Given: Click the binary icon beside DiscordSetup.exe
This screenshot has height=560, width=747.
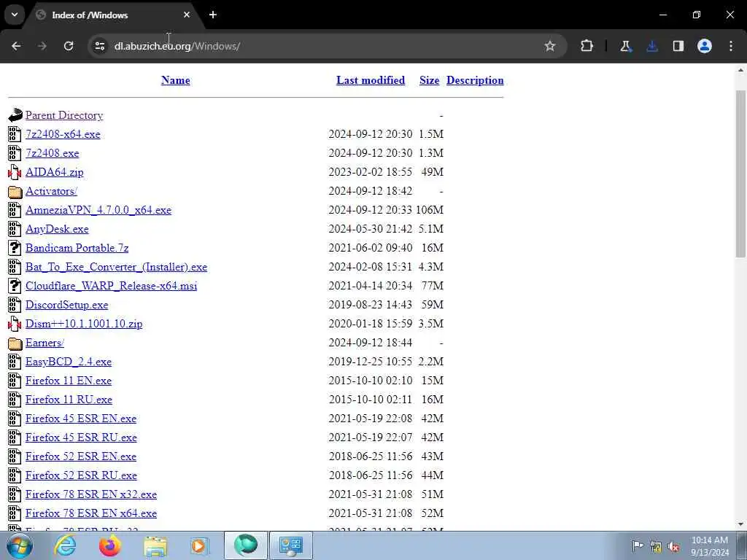Looking at the screenshot, I should 15,306.
